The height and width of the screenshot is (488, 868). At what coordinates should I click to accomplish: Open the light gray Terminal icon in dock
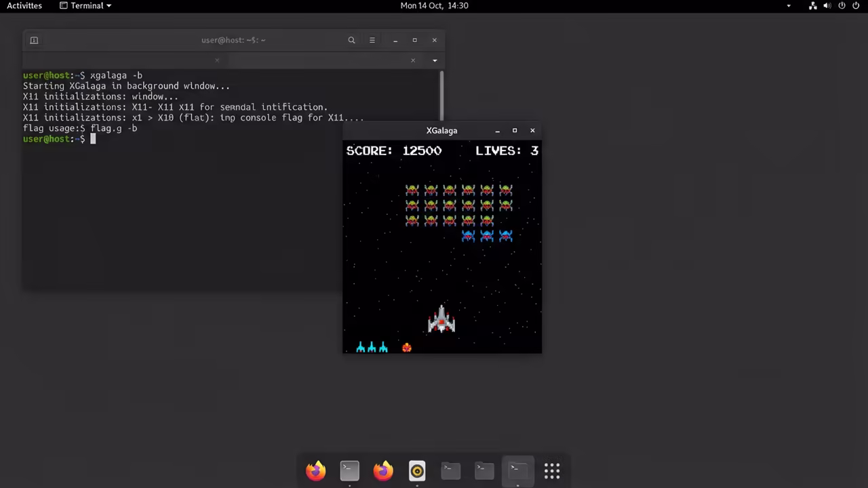tap(349, 470)
